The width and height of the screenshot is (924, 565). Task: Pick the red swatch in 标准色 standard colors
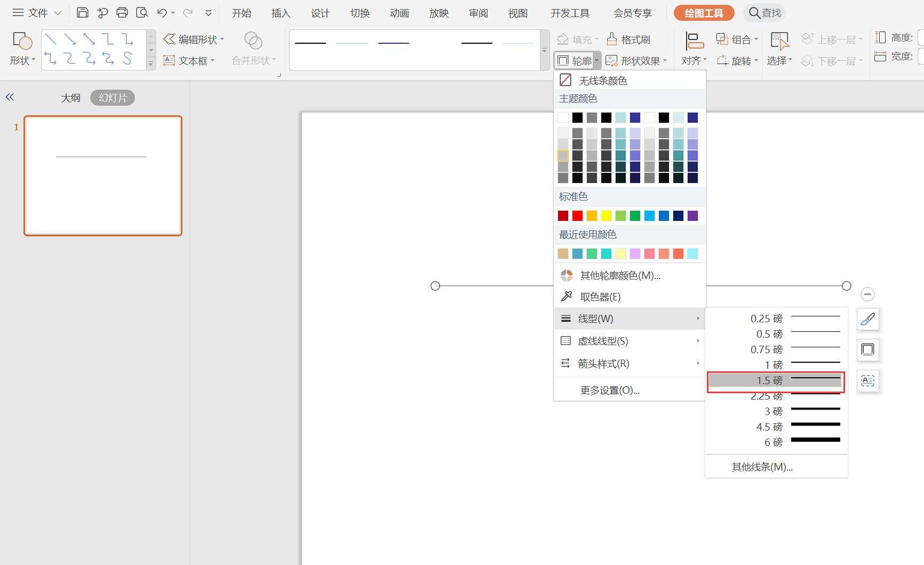[x=577, y=216]
